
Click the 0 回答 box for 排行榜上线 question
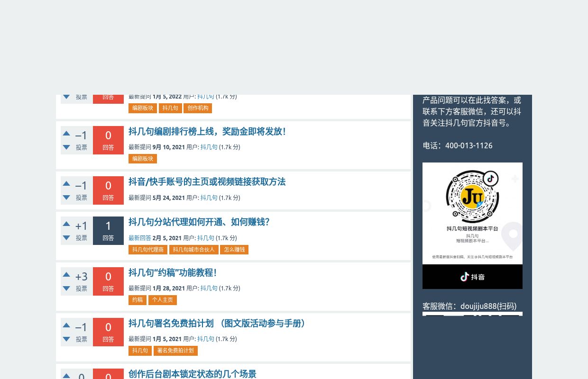[108, 140]
